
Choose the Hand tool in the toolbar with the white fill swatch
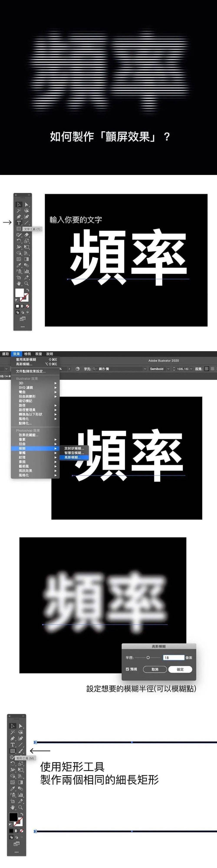(19, 283)
